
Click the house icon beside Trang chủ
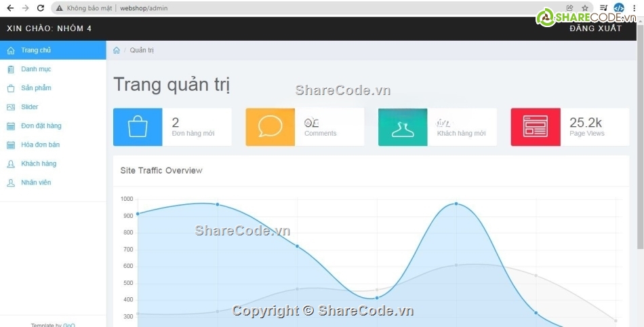(x=11, y=50)
